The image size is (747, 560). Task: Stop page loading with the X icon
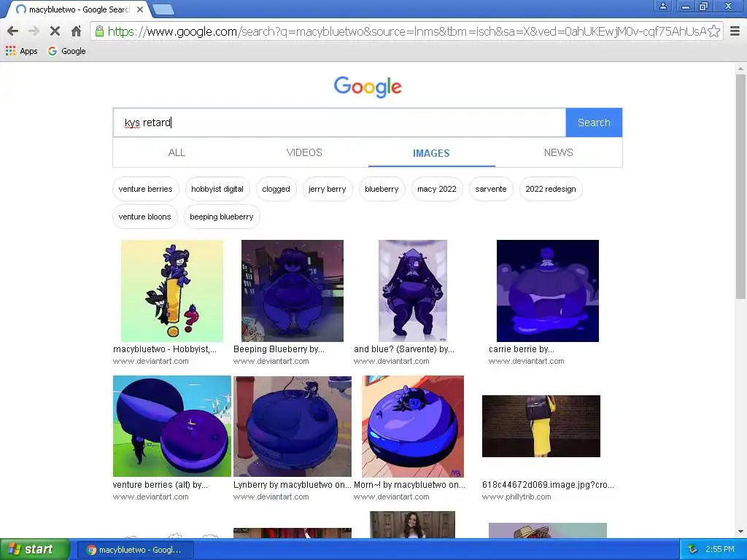55,31
